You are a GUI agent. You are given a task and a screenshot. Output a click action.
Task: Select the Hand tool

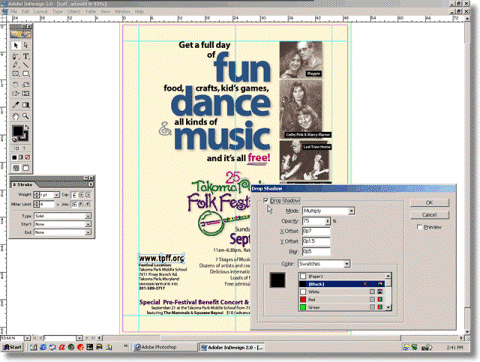pyautogui.click(x=16, y=116)
